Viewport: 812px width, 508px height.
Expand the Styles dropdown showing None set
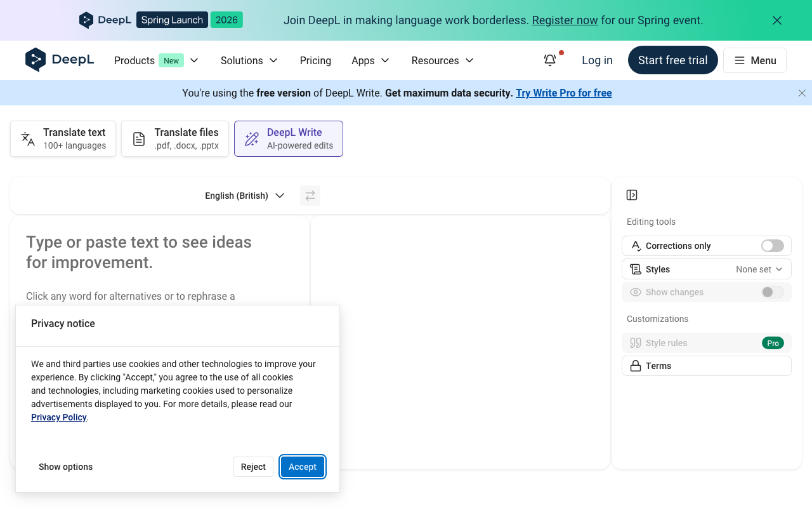click(x=759, y=269)
